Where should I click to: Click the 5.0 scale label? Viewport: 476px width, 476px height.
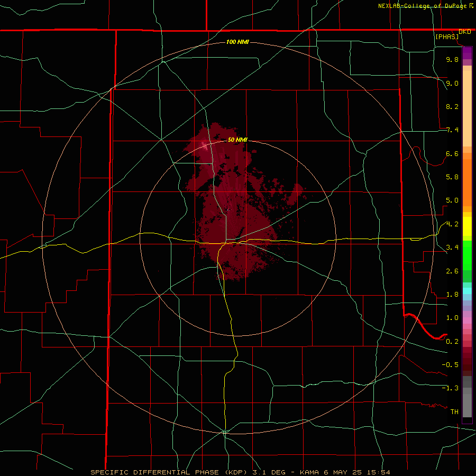point(452,200)
